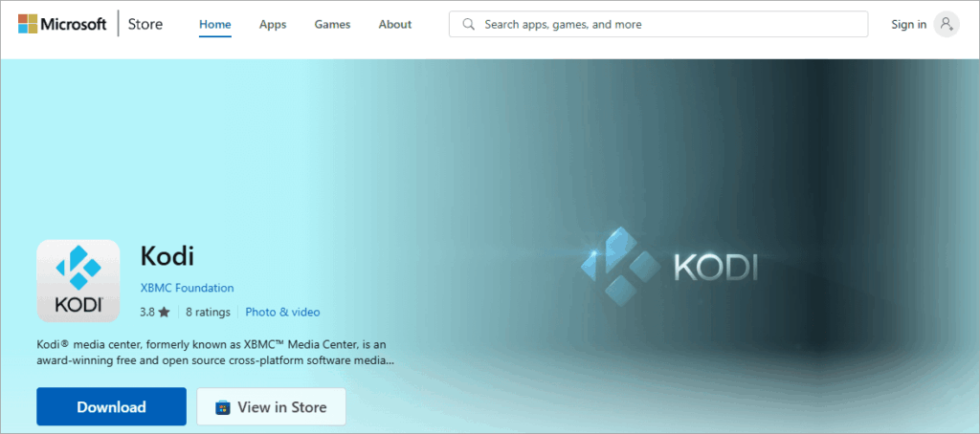
Task: Click the Kodi hero banner logo
Action: point(670,268)
